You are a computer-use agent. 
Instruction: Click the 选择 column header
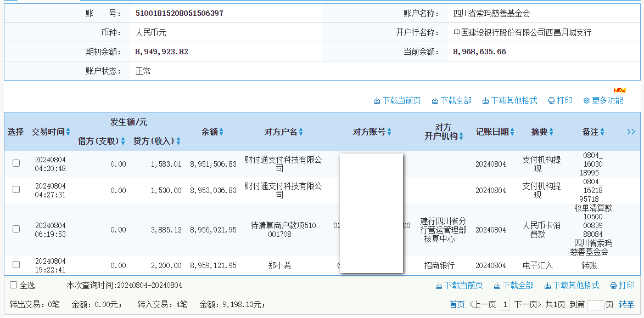point(15,132)
